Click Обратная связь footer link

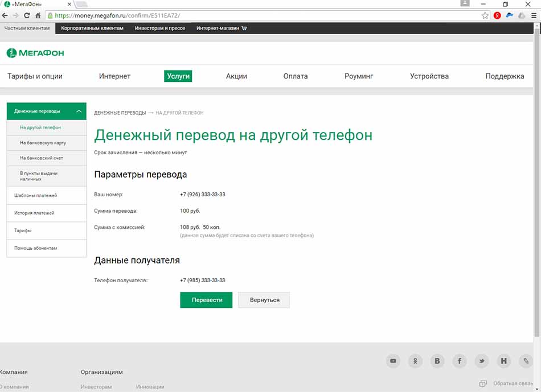[x=513, y=383]
